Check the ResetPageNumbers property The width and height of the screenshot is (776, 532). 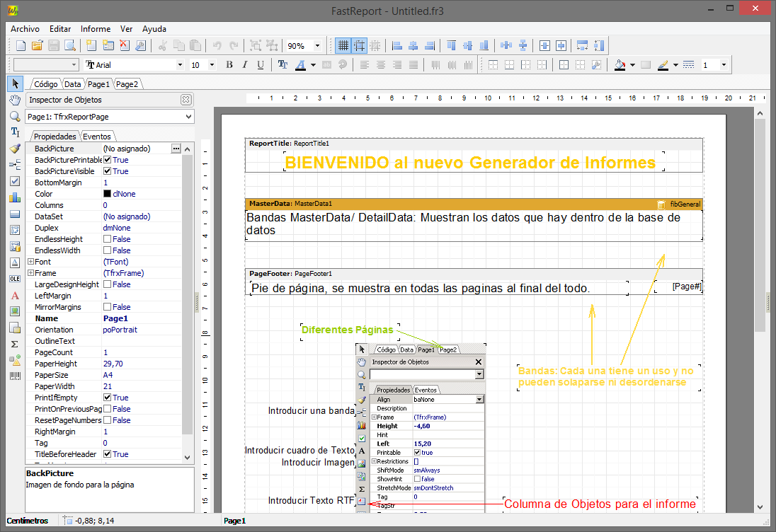point(107,420)
